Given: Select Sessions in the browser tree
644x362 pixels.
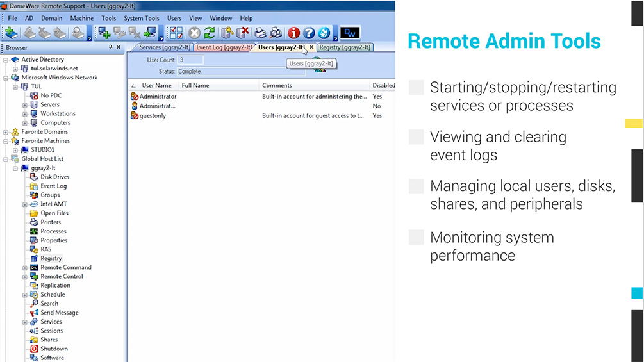Looking at the screenshot, I should click(x=51, y=331).
